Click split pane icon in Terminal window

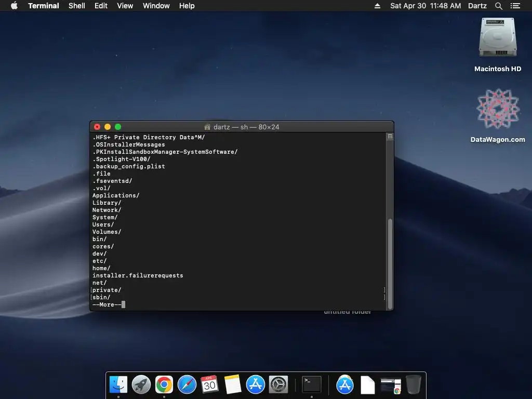click(x=390, y=137)
